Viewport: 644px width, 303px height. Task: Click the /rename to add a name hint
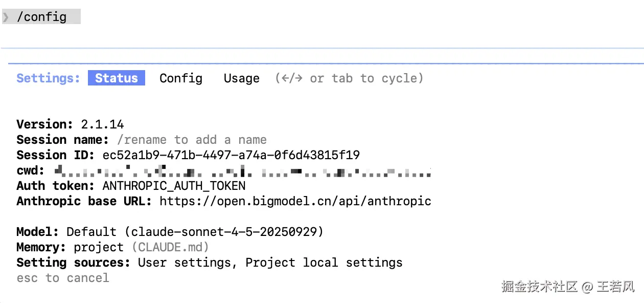pos(192,140)
